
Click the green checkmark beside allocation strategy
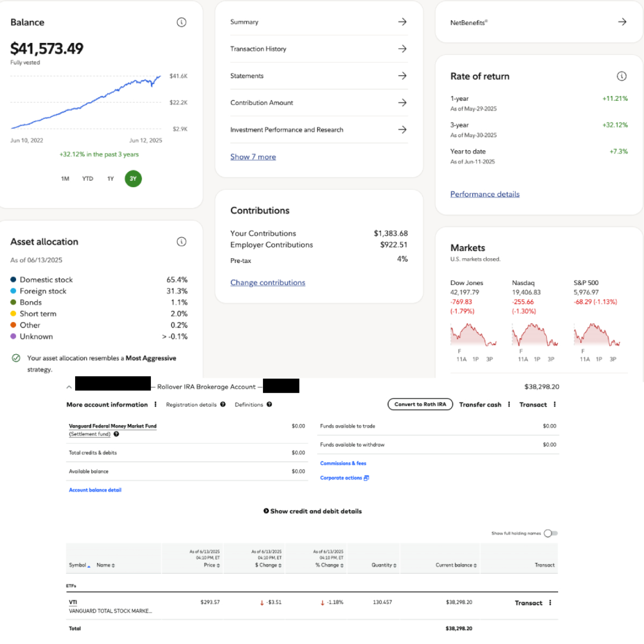click(x=16, y=358)
